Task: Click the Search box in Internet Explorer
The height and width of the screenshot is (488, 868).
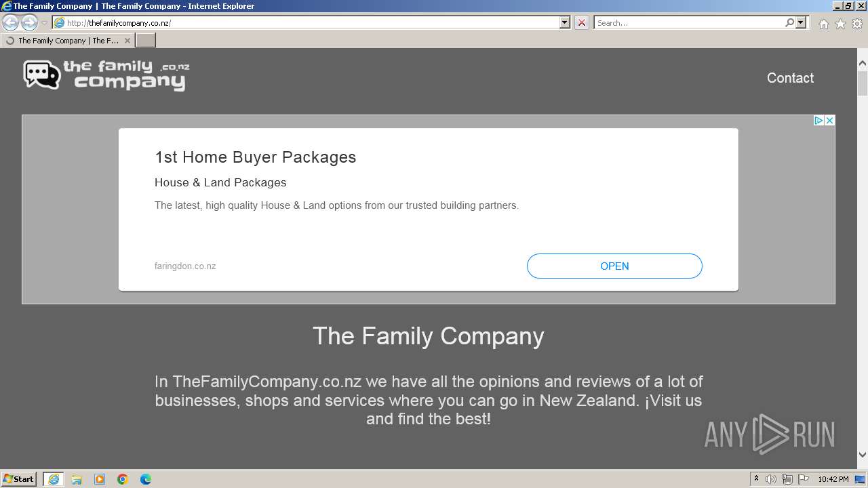Action: [689, 22]
